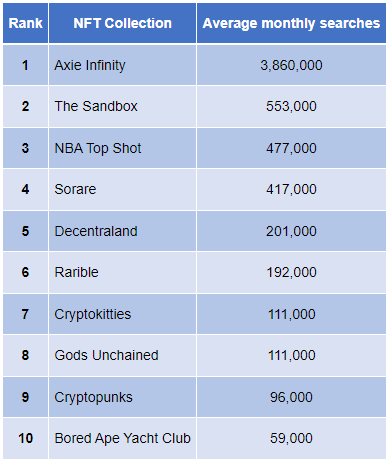
Task: Select the 201,000 searches value
Action: point(291,231)
